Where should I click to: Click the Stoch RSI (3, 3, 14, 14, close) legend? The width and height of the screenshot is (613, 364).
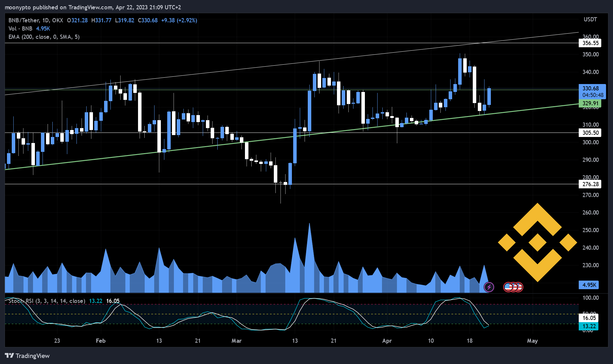tap(47, 301)
